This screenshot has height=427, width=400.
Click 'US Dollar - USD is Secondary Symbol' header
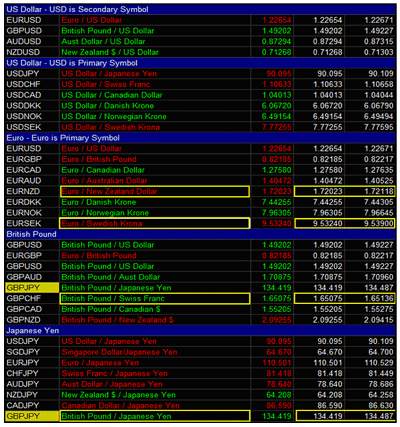pyautogui.click(x=200, y=9)
